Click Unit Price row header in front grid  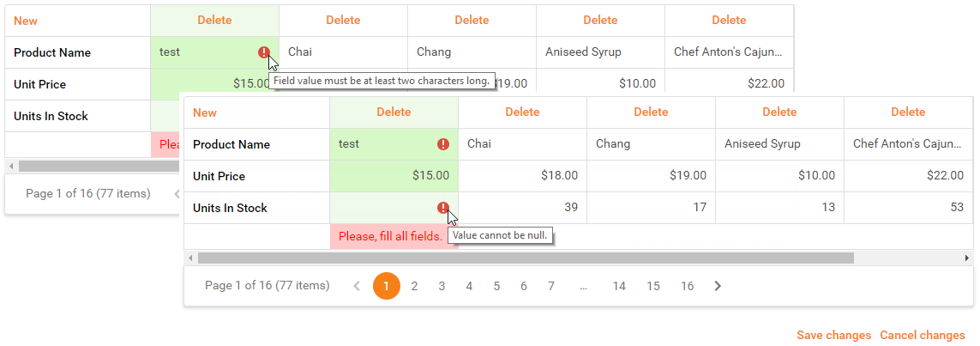click(257, 176)
